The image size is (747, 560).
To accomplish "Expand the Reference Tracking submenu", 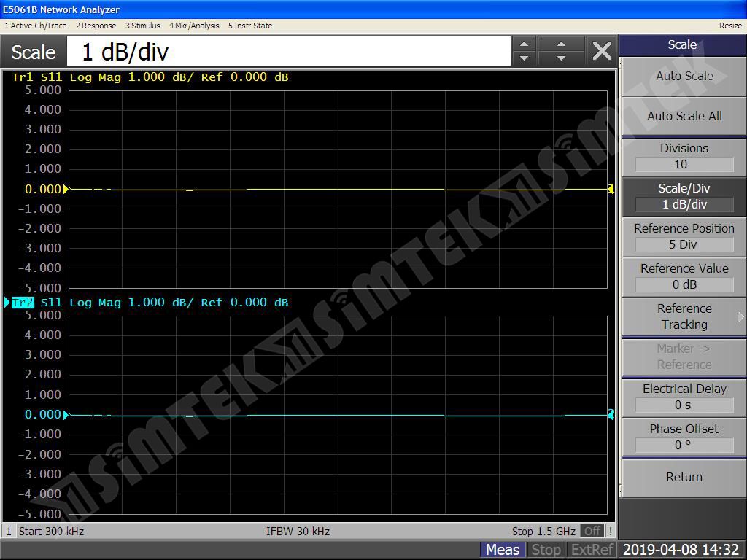I will (x=684, y=316).
